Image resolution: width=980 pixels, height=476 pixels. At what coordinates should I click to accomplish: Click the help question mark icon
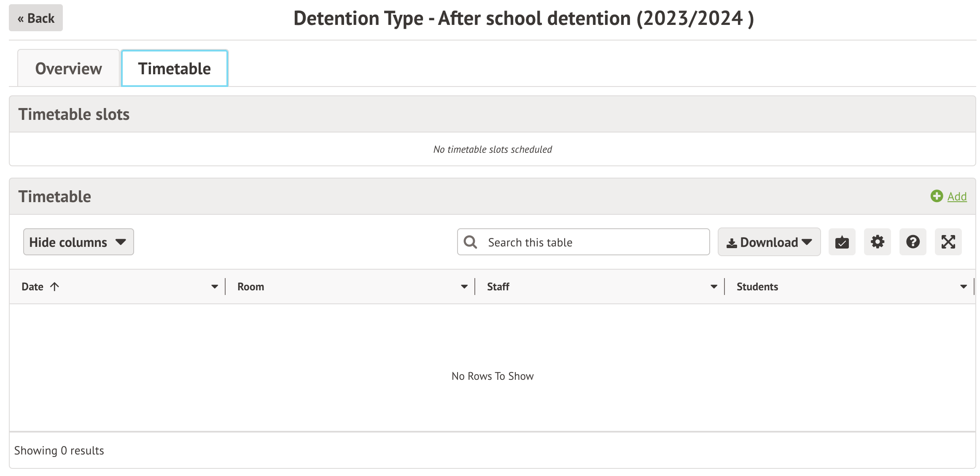point(913,242)
